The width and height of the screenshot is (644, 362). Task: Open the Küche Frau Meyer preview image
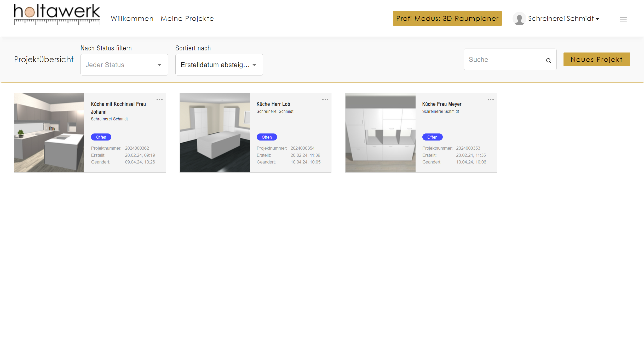pos(380,133)
